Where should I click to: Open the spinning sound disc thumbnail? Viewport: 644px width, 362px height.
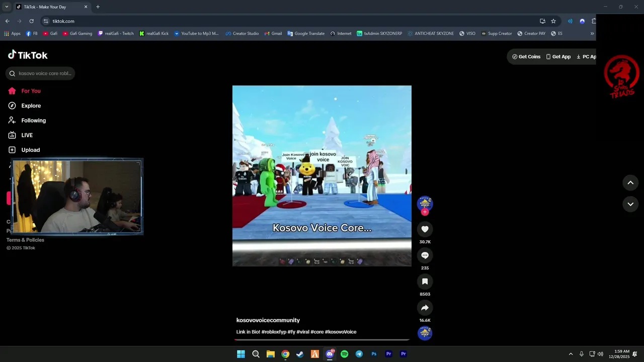425,333
